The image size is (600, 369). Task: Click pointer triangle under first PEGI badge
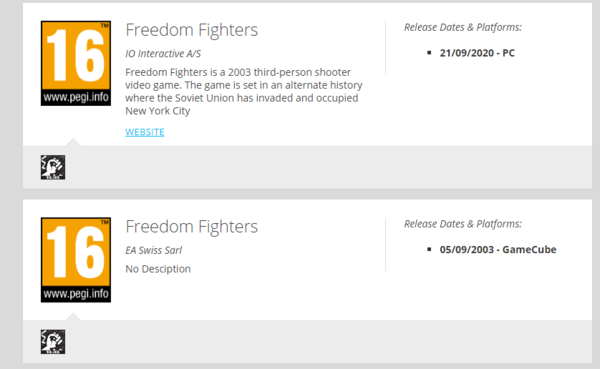click(x=73, y=142)
